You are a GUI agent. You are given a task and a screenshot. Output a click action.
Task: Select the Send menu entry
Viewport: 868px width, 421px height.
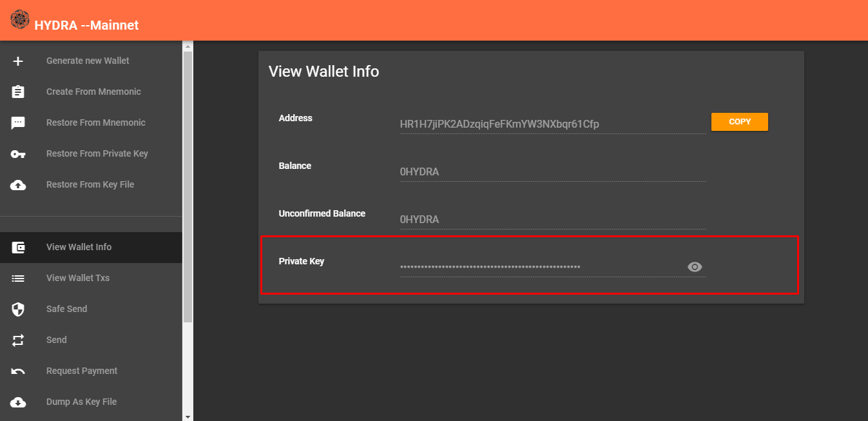91,340
